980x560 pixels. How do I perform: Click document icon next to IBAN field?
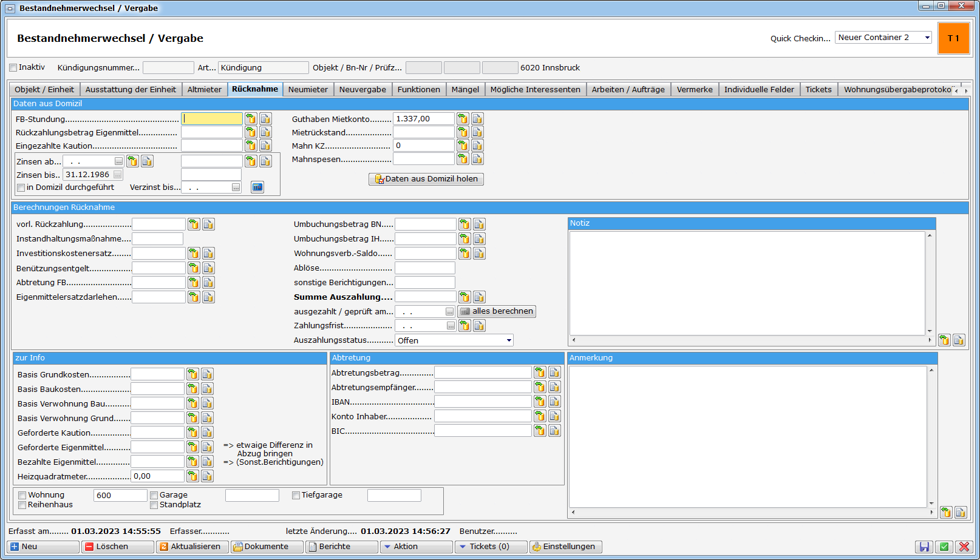click(554, 402)
